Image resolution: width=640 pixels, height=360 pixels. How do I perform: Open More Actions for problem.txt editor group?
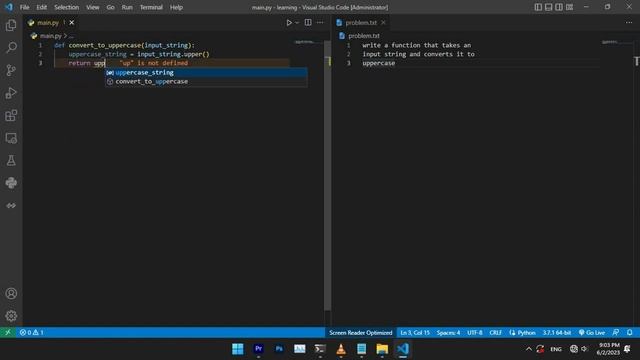[629, 23]
